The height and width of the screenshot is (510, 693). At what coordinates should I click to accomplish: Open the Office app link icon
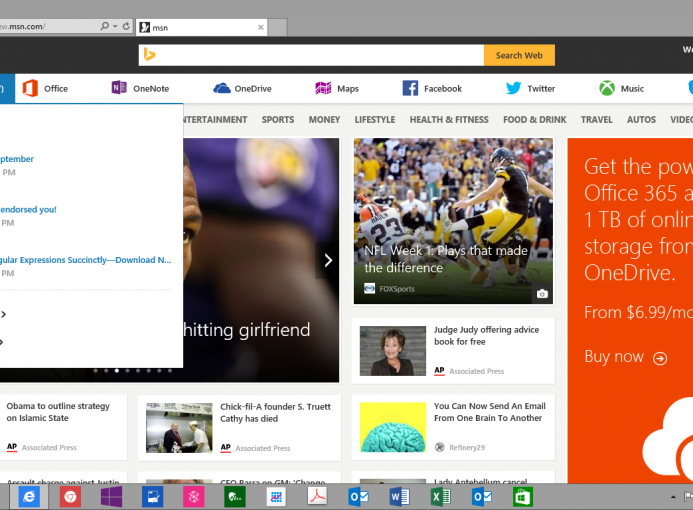point(30,88)
